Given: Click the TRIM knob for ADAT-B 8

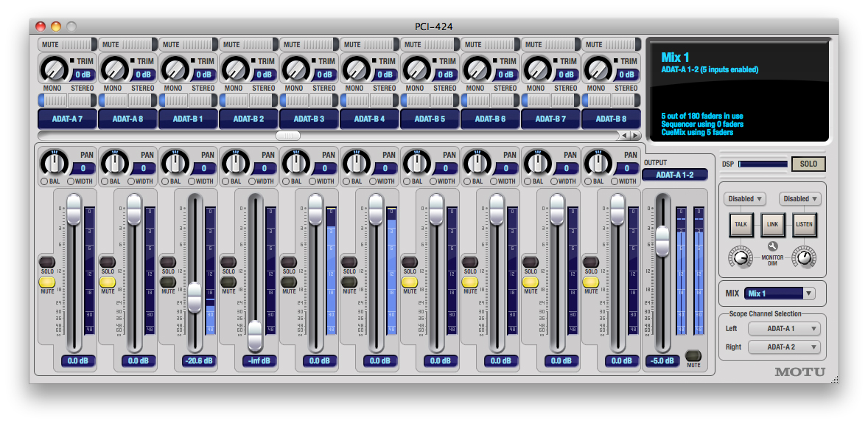Looking at the screenshot, I should 597,69.
